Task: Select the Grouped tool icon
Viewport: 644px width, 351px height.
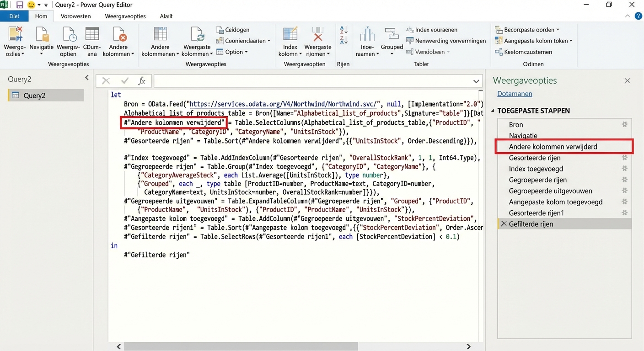Action: point(392,40)
